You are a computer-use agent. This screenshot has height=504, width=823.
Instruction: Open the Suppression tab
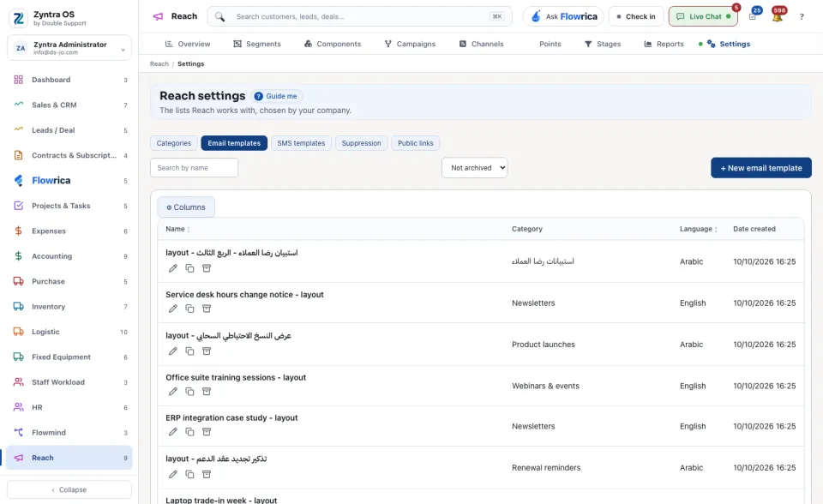pos(361,143)
